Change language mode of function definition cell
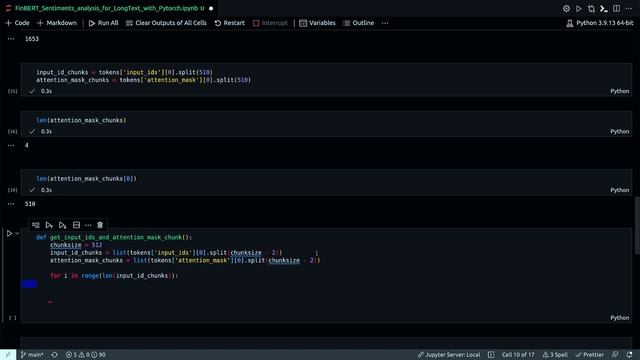This screenshot has width=640, height=360. tap(620, 318)
